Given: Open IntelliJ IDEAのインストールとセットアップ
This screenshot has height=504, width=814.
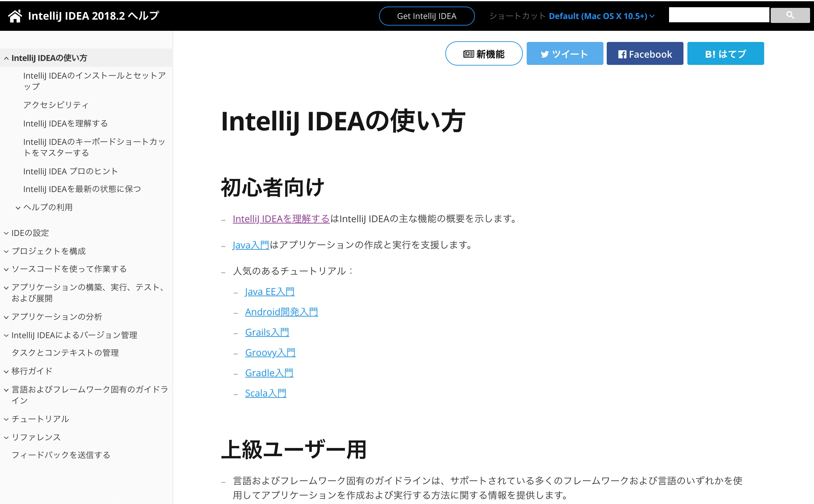Looking at the screenshot, I should point(94,81).
